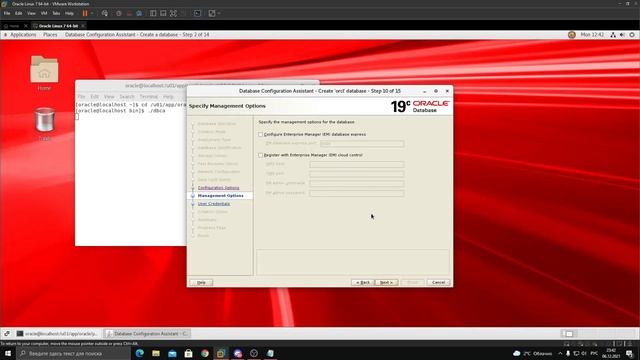Click the EM admin password input field
This screenshot has height=360, width=640.
click(x=357, y=193)
